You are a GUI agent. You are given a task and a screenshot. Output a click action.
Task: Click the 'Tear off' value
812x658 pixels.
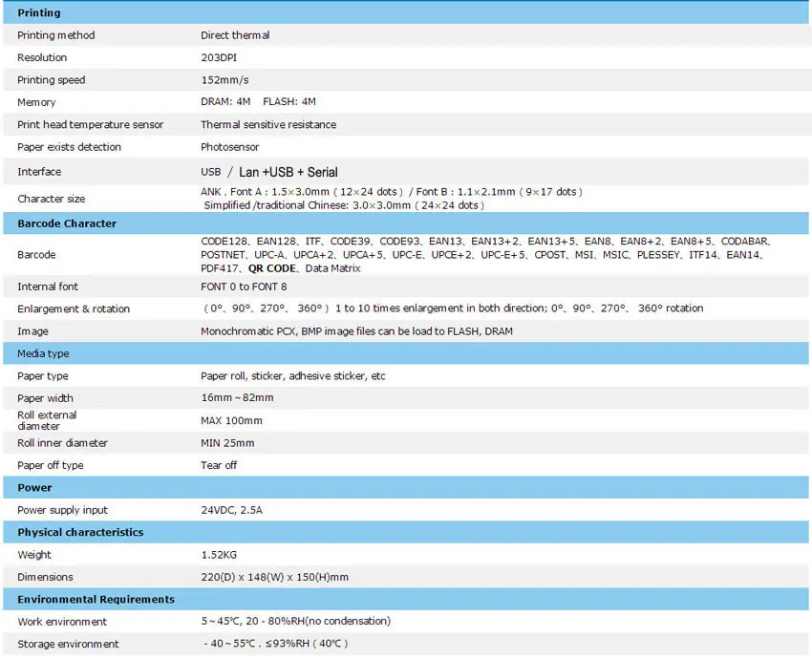[219, 465]
